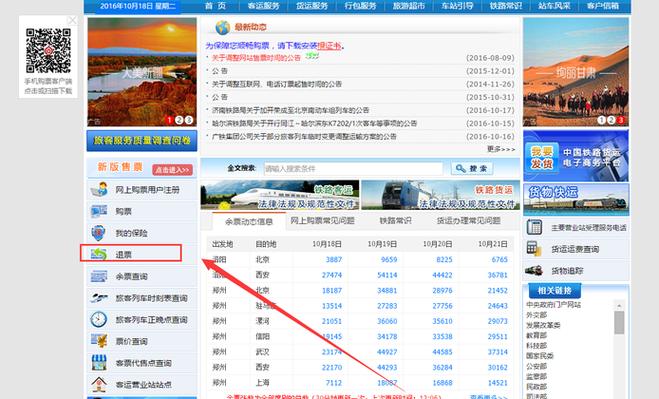Open the 教育部 related link
659x399 pixels.
tap(537, 335)
